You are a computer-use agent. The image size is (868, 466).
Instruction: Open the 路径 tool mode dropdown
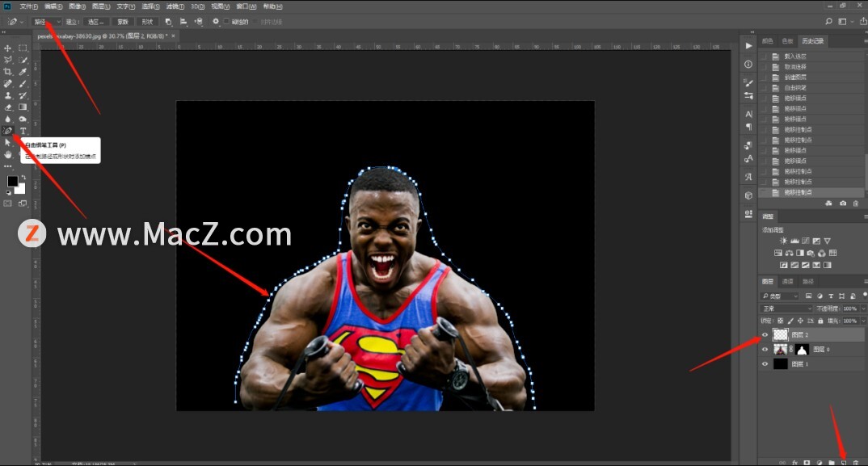point(47,22)
